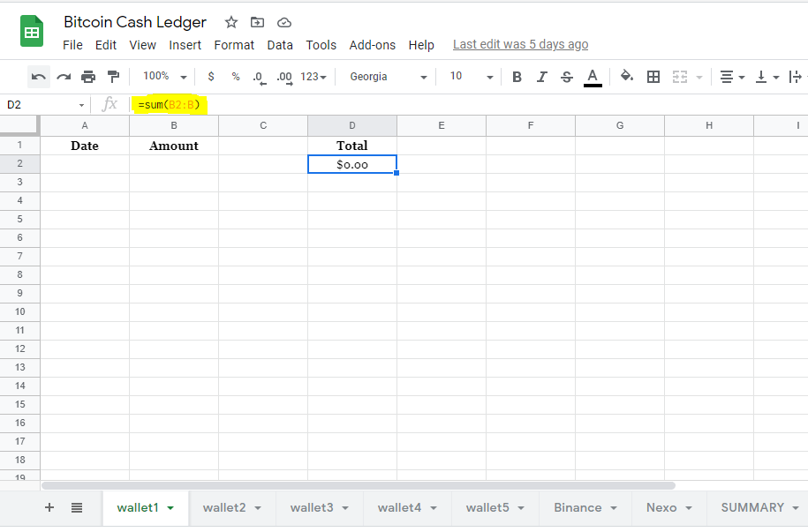Viewport: 808px width, 532px height.
Task: Open the File menu
Action: tap(72, 45)
